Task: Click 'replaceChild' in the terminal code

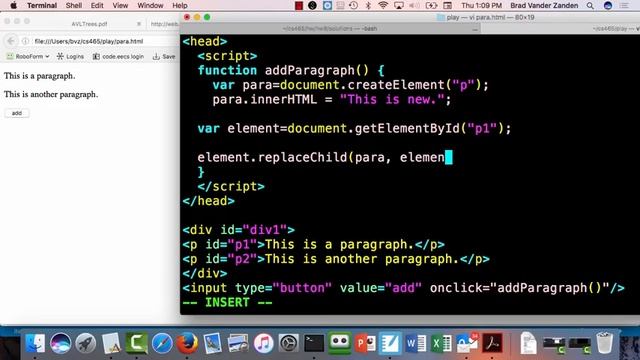Action: click(x=302, y=158)
